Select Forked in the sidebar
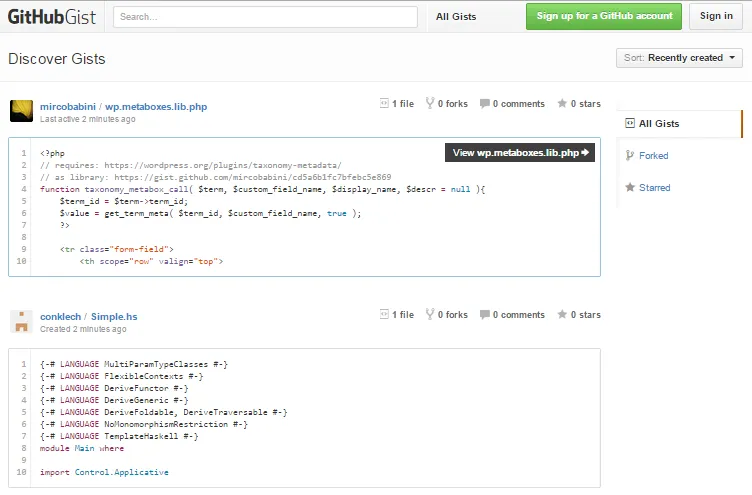752x495 pixels. 653,156
